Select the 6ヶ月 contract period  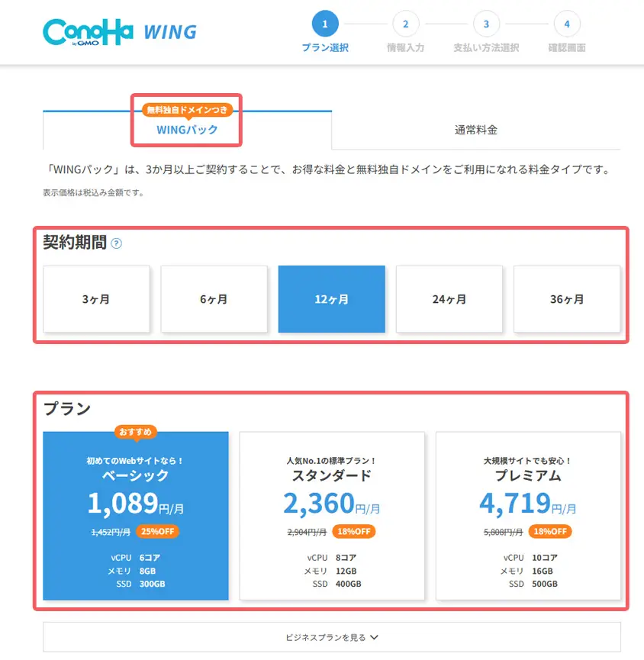pos(214,299)
